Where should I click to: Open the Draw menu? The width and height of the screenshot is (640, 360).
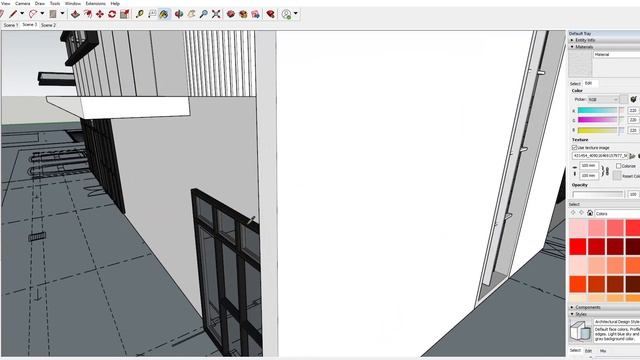(x=40, y=3)
